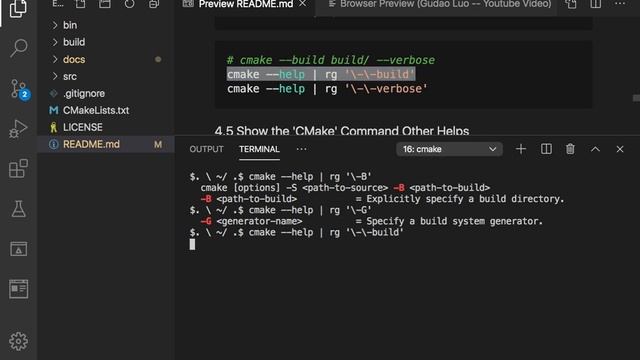Open the LICENSE file

(82, 127)
